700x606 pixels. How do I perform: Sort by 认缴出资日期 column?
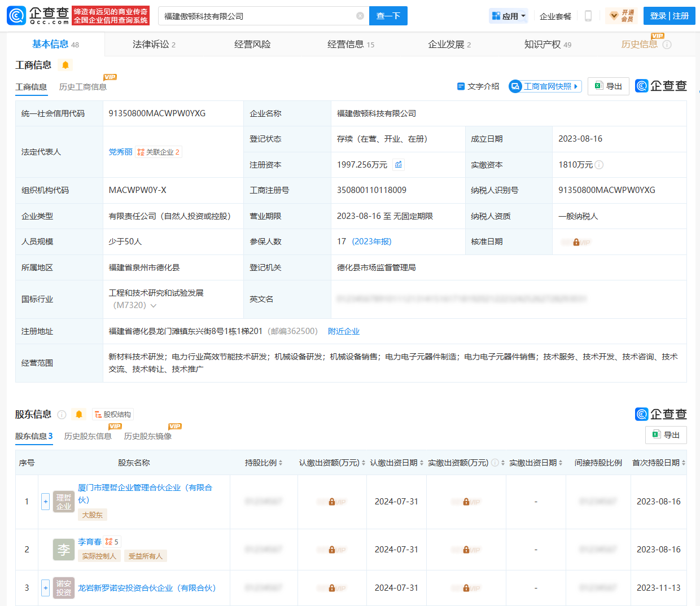tap(396, 463)
